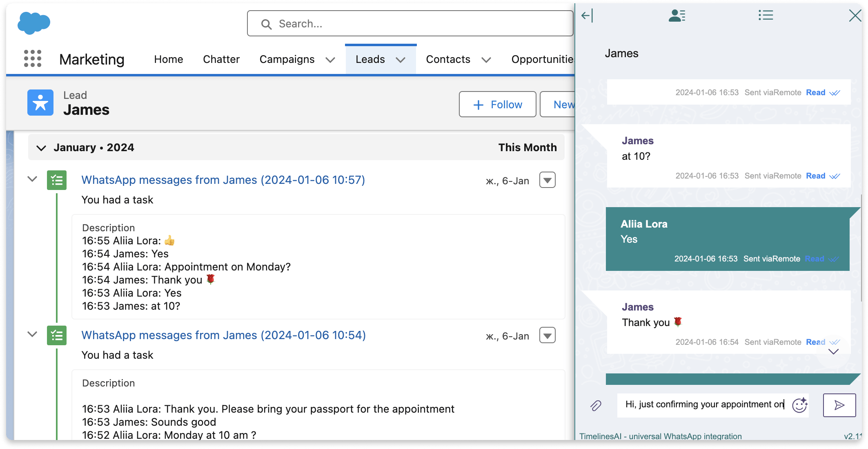868x449 pixels.
Task: Open the Campaigns dropdown menu
Action: 330,60
